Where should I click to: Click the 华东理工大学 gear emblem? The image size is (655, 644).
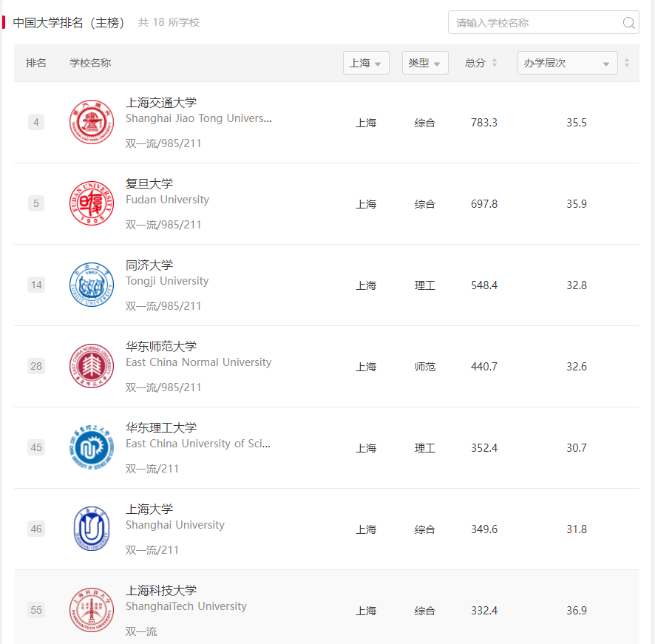point(92,447)
